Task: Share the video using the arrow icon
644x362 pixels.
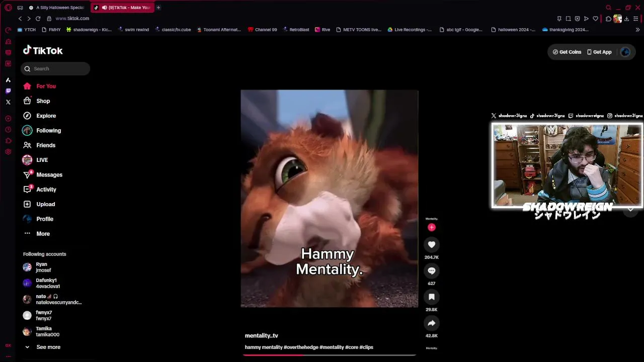Action: (x=431, y=323)
